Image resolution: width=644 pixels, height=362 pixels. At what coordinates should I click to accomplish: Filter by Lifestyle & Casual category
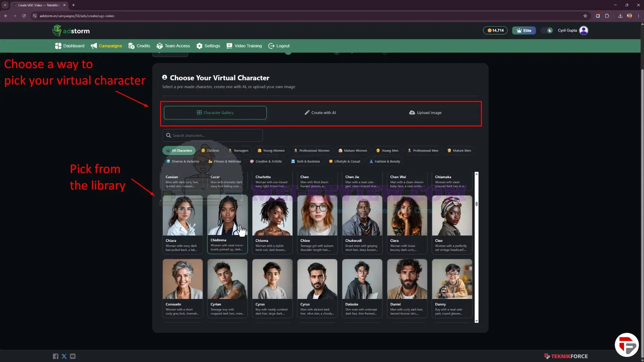click(344, 161)
